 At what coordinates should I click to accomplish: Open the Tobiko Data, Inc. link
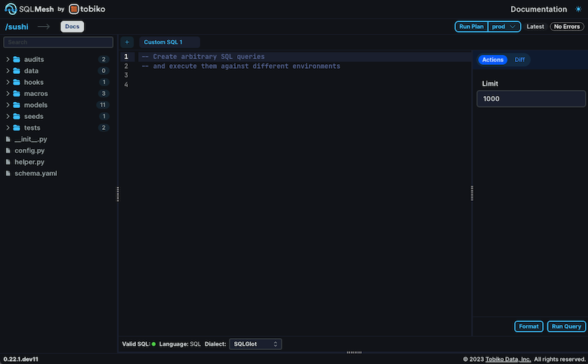[507, 359]
